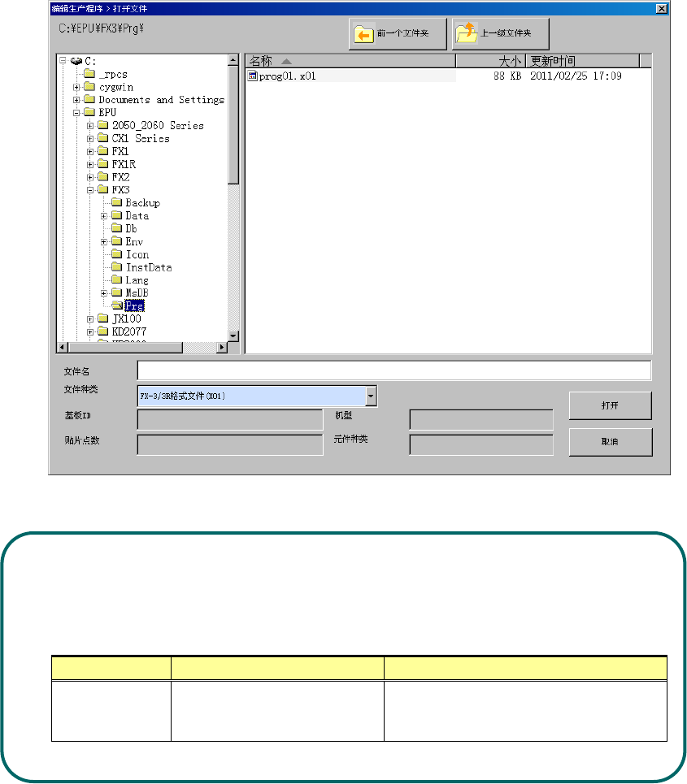Select the Lang folder icon
The height and width of the screenshot is (784, 687).
116,279
